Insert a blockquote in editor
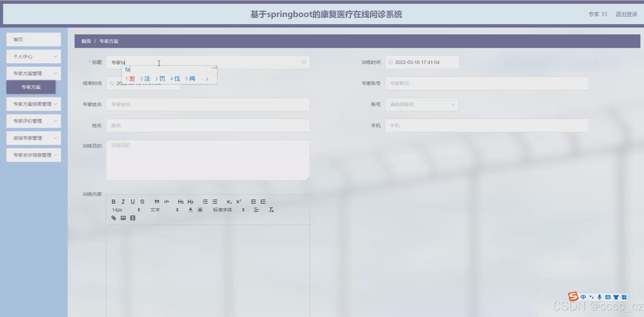This screenshot has height=317, width=644. [157, 202]
